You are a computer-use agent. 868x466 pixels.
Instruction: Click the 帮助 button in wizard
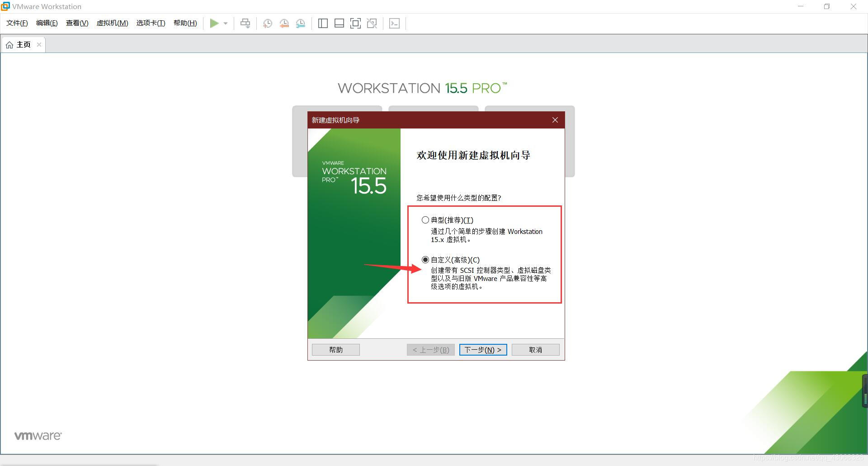click(336, 350)
